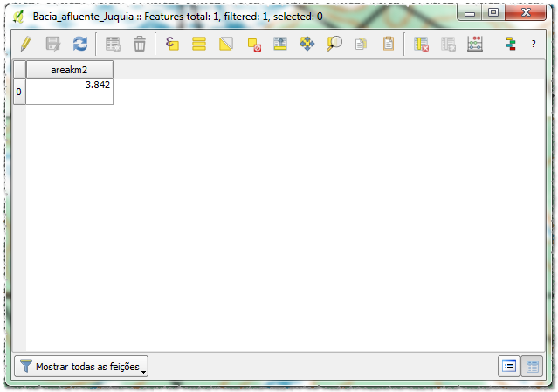Switch to table view
558x392 pixels.
coord(532,367)
